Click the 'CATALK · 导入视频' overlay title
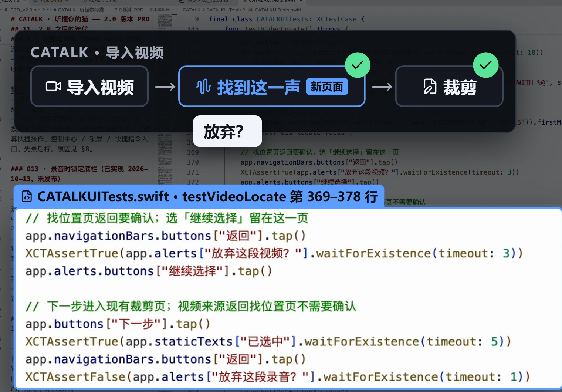562x392 pixels. pyautogui.click(x=97, y=53)
